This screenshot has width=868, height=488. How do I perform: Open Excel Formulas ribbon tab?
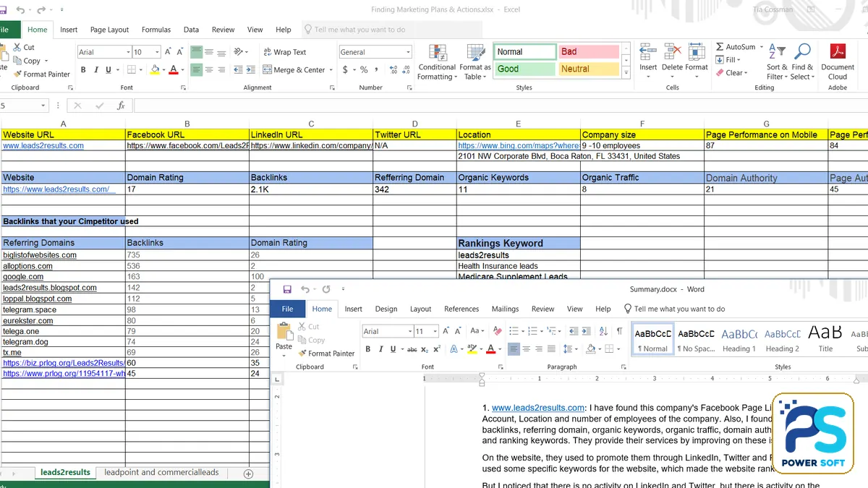[x=156, y=30]
